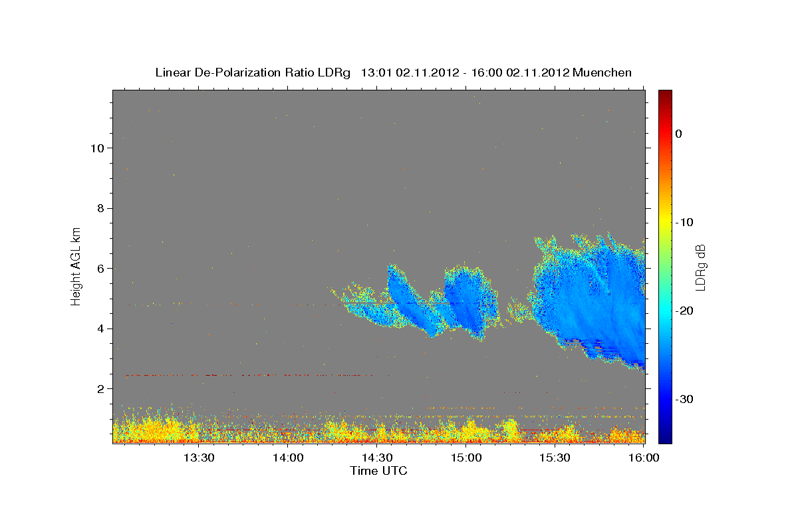The image size is (798, 532).
Task: Click the colorbar value '0'
Action: pyautogui.click(x=679, y=134)
